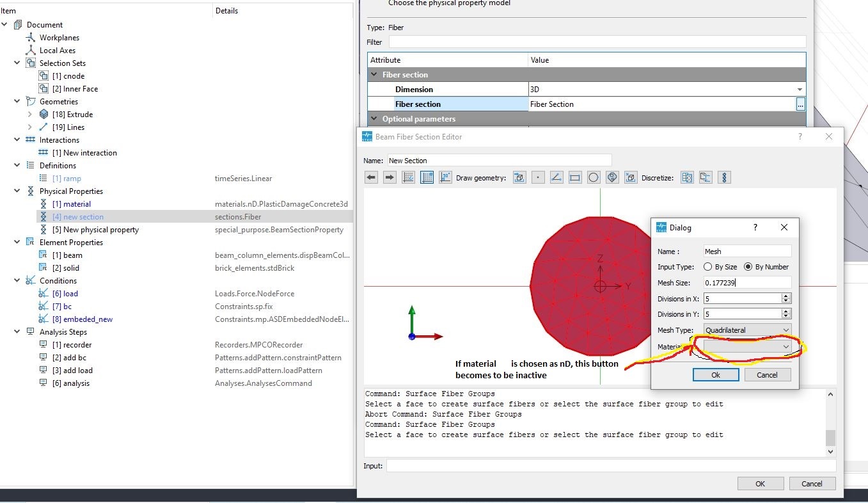Increase the Divisions in X stepper

point(787,296)
